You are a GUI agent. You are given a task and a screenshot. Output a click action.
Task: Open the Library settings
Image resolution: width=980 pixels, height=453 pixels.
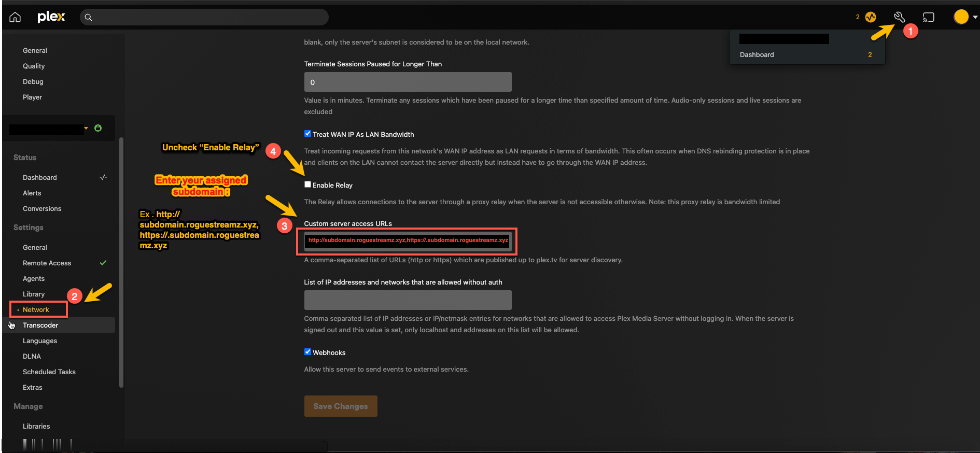[x=34, y=294]
